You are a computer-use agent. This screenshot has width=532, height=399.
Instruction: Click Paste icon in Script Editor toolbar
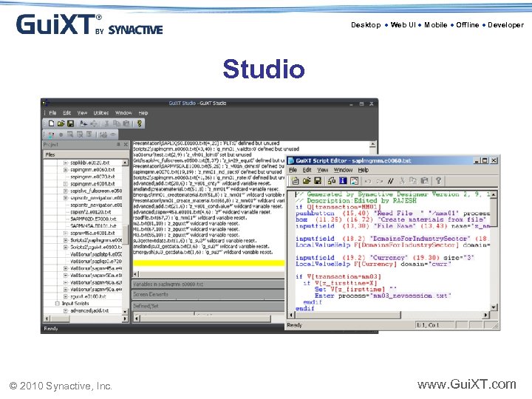[x=424, y=181]
